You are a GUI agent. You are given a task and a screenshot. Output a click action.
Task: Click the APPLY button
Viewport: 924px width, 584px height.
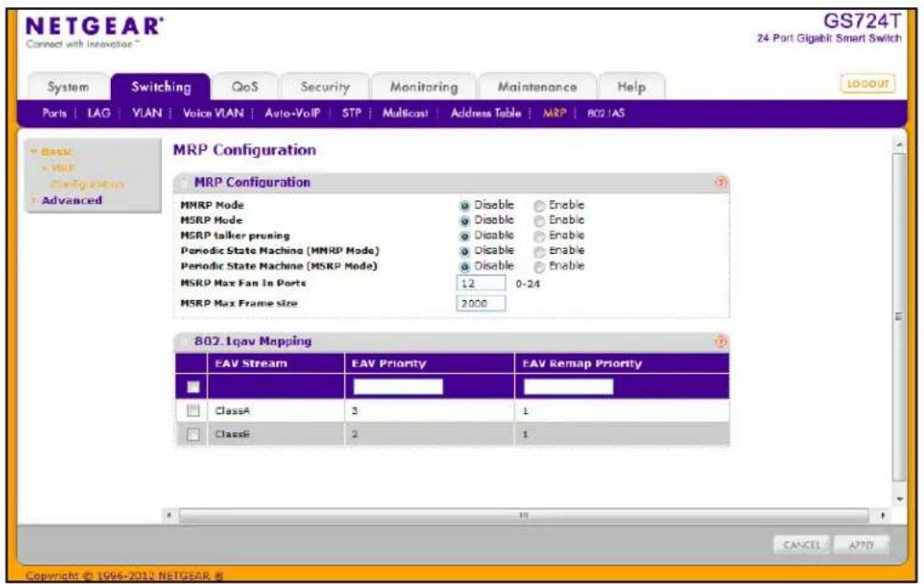pyautogui.click(x=861, y=545)
